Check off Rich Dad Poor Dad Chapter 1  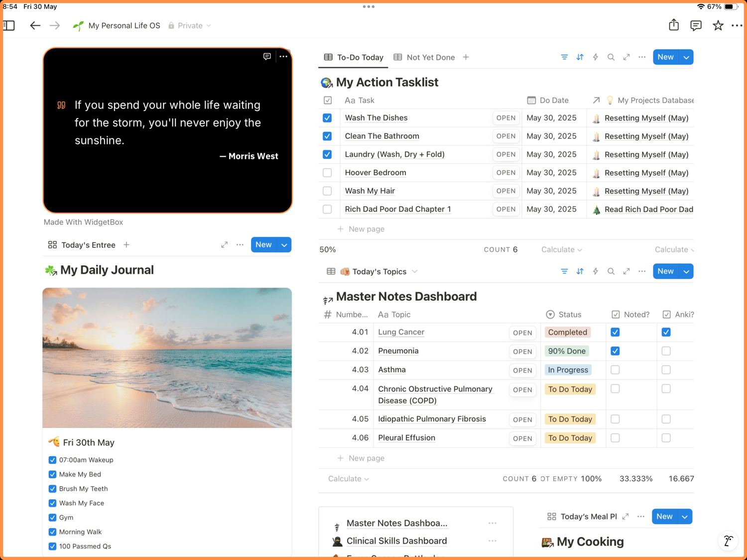(x=327, y=209)
